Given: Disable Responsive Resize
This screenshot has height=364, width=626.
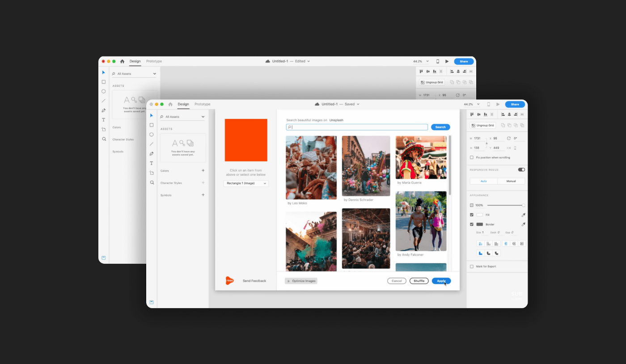Looking at the screenshot, I should [x=521, y=169].
